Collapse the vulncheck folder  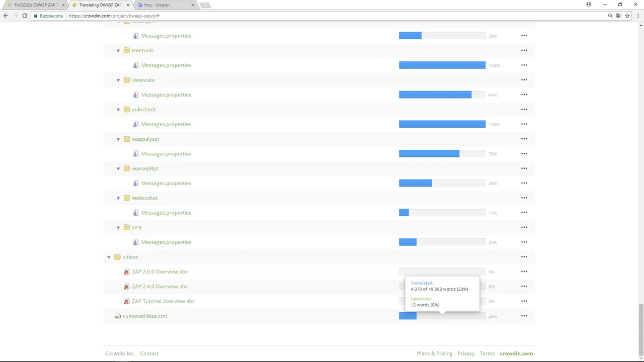coord(118,109)
